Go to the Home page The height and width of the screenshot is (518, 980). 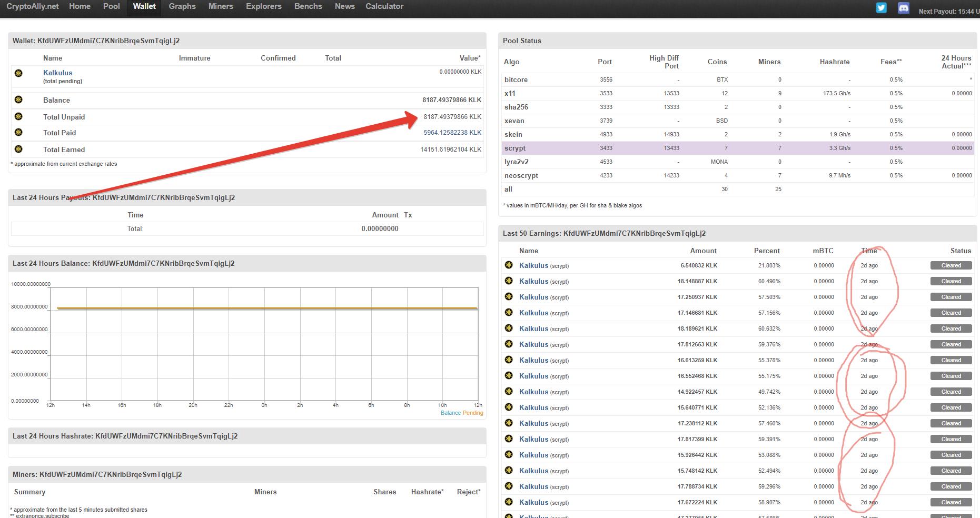[80, 6]
